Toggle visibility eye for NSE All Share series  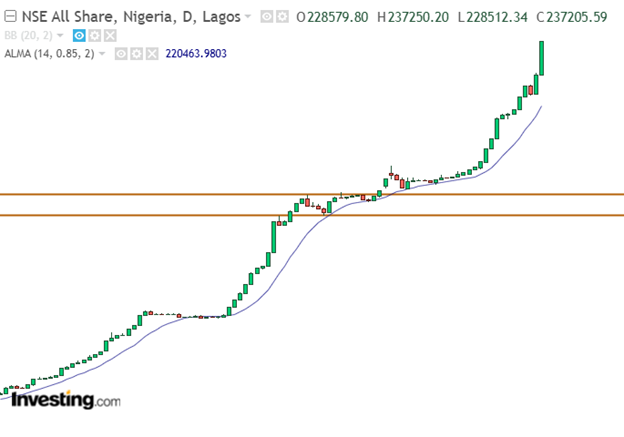coord(266,17)
